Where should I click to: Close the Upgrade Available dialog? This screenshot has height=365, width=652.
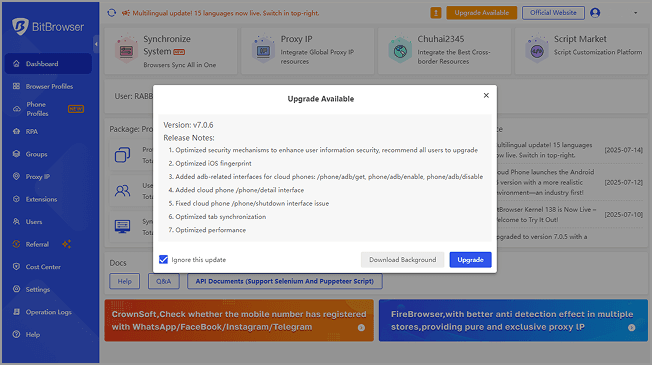(x=486, y=96)
